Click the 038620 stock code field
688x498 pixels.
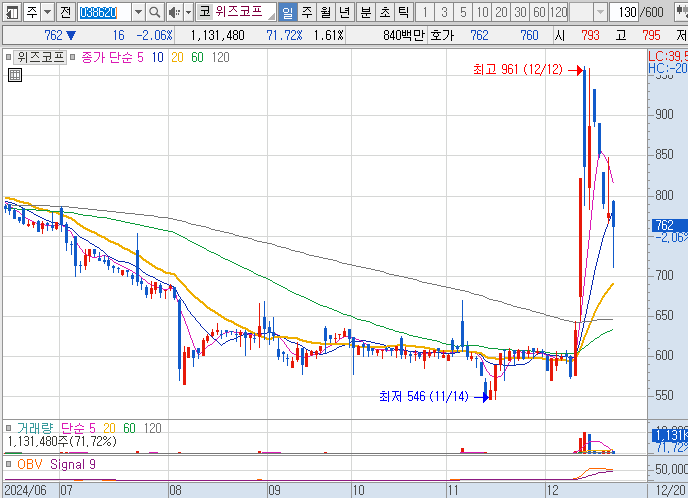pyautogui.click(x=104, y=12)
